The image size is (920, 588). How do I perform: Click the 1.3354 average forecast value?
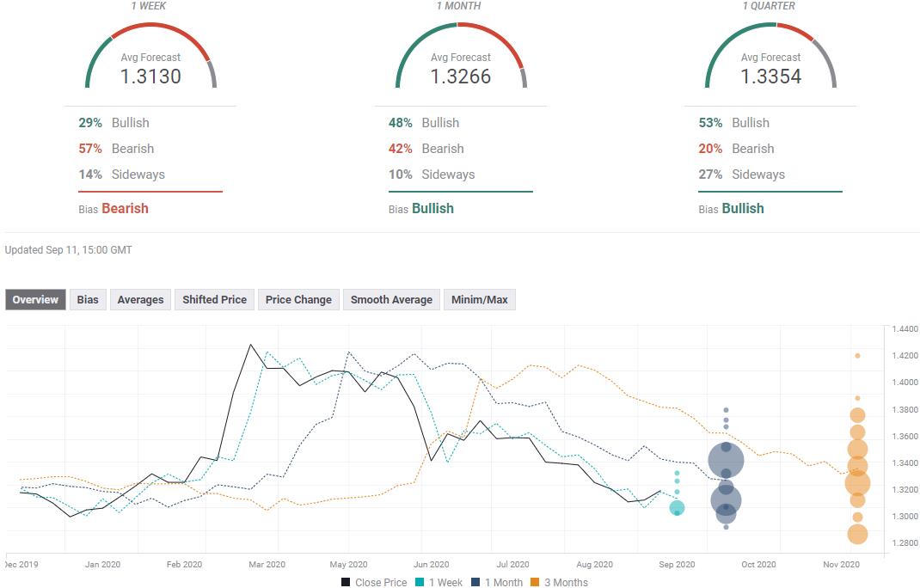point(770,77)
